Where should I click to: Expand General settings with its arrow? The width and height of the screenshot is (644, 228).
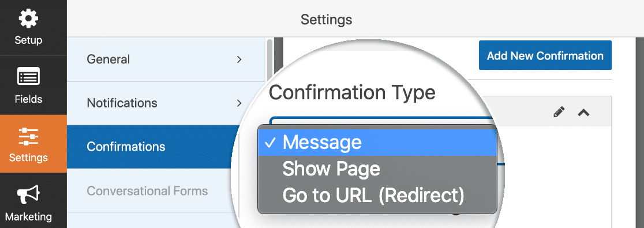(239, 59)
